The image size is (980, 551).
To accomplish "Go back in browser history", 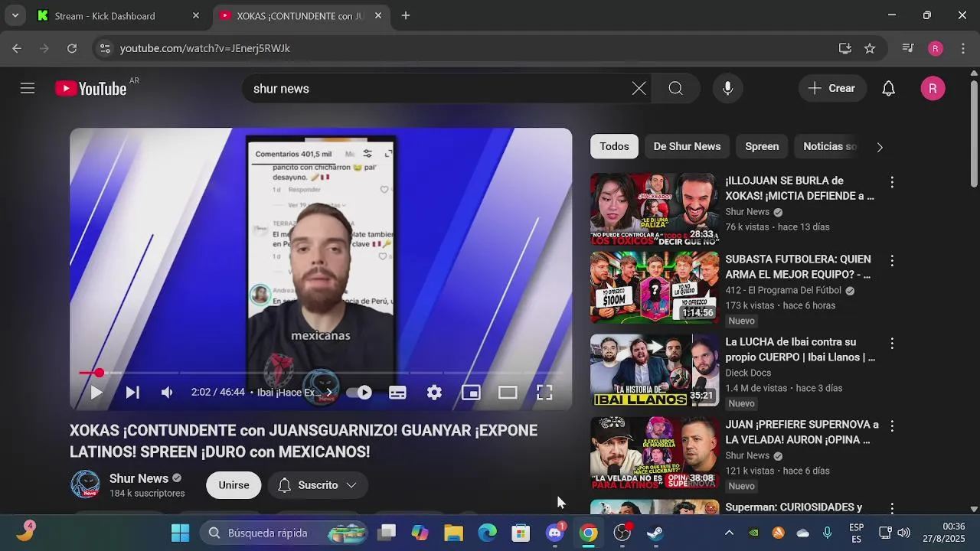I will 17,48.
